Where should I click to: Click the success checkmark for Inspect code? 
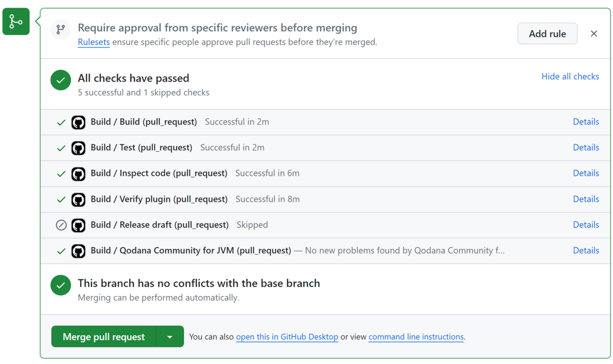coord(61,174)
